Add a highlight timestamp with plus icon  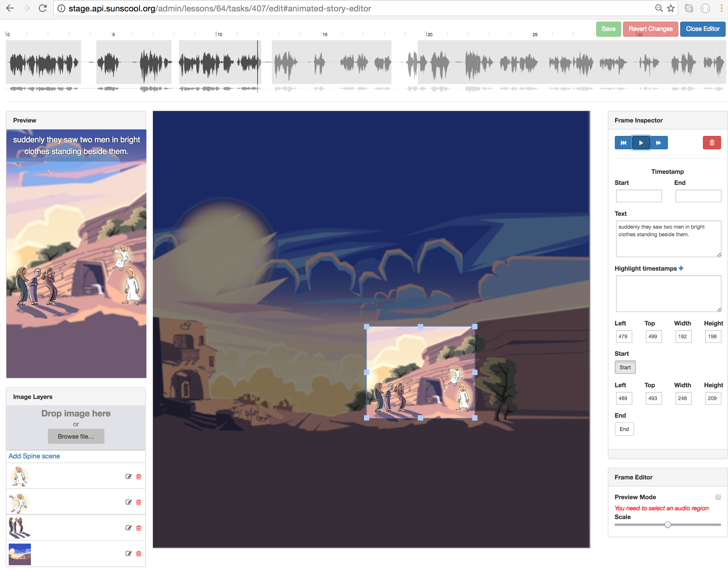pos(681,268)
